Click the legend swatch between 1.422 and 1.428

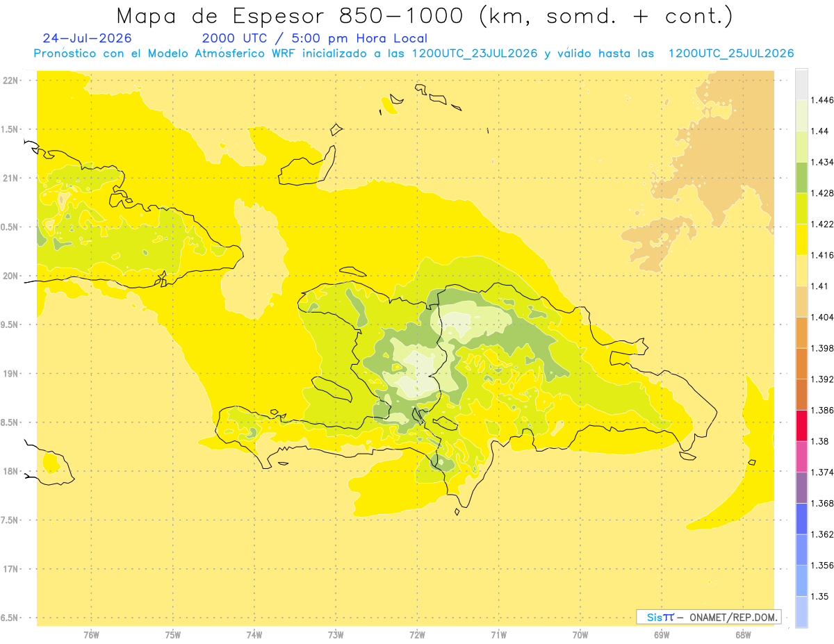pos(801,208)
